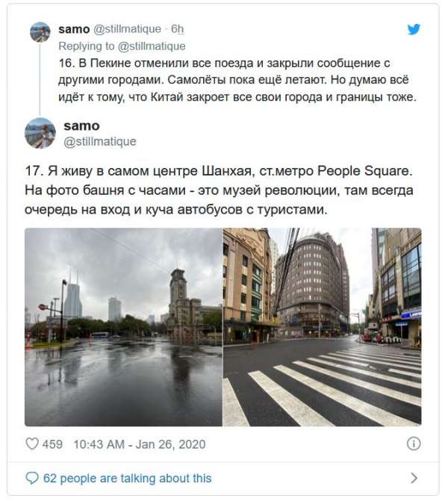Screen dimensions: 448x501
Task: Click the samo name in reply tweet
Action: point(74,29)
